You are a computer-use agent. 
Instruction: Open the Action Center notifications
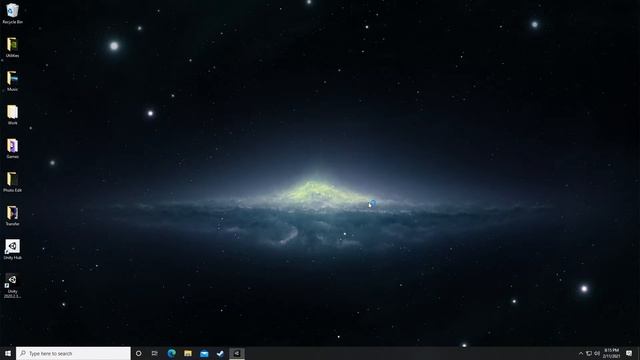point(629,353)
